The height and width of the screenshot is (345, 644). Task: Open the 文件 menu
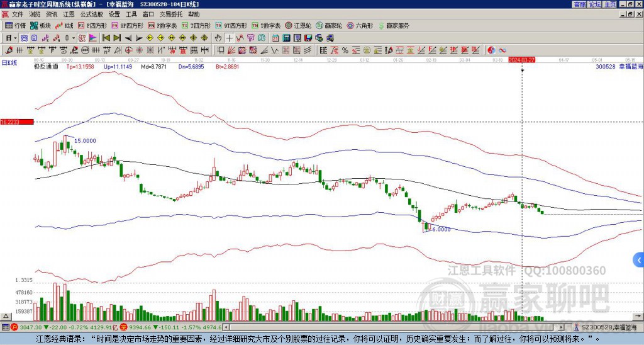(18, 14)
